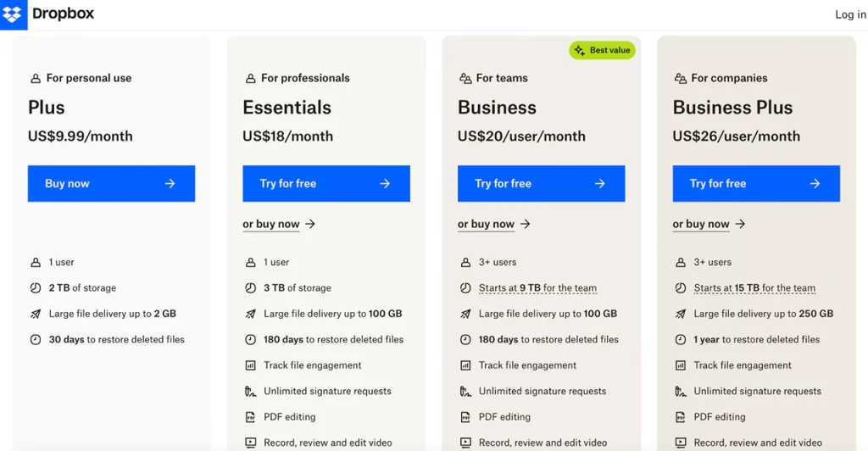Image resolution: width=868 pixels, height=451 pixels.
Task: Click Try for free under Business
Action: [x=541, y=183]
